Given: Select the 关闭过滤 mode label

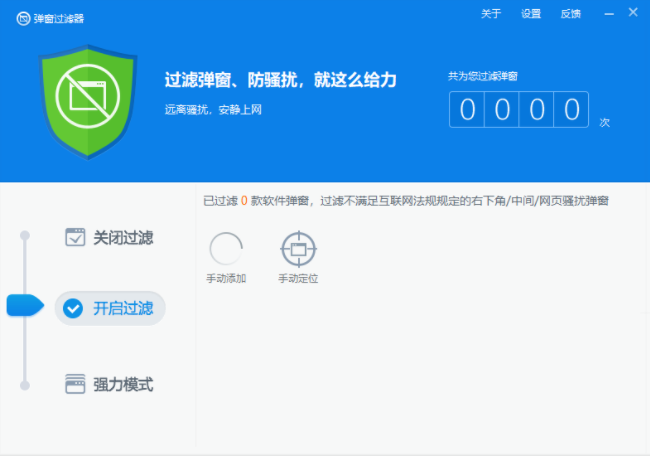Looking at the screenshot, I should [123, 238].
